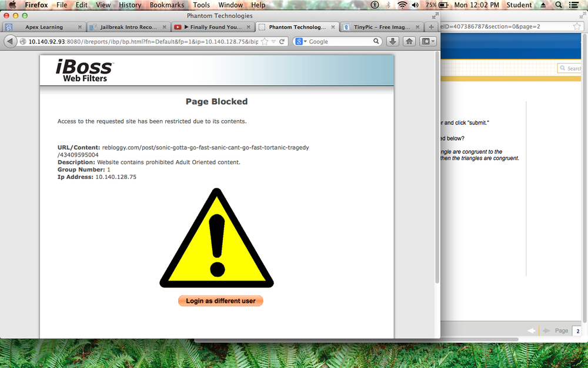This screenshot has height=368, width=588.
Task: Open the Window menu
Action: coord(230,5)
